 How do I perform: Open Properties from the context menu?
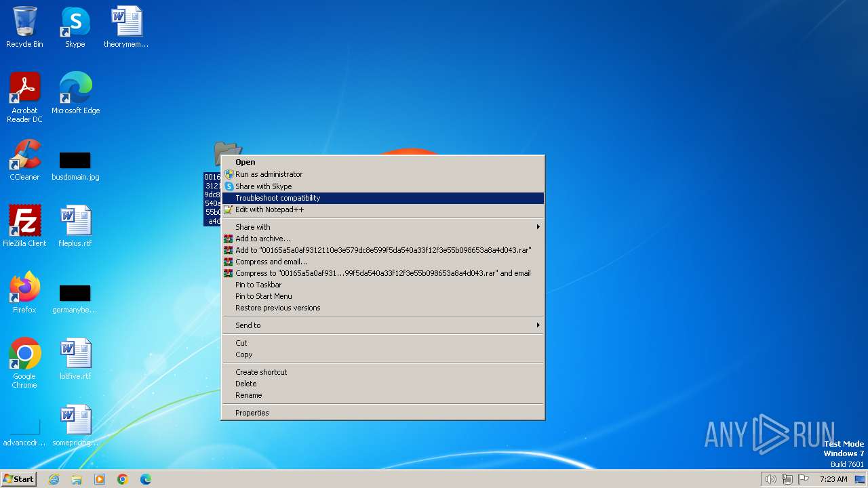coord(383,413)
